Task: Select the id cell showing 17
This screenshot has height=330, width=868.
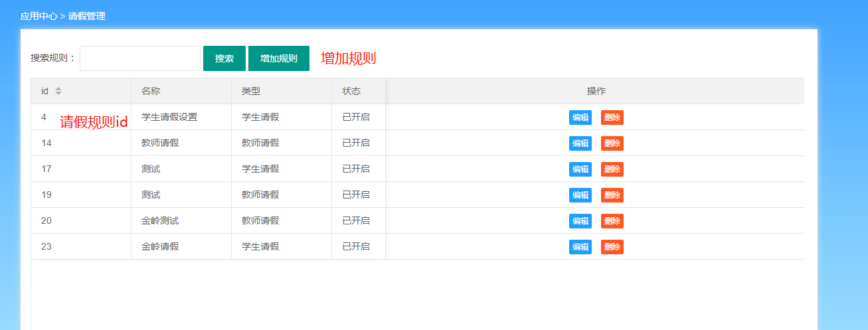Action: 81,169
